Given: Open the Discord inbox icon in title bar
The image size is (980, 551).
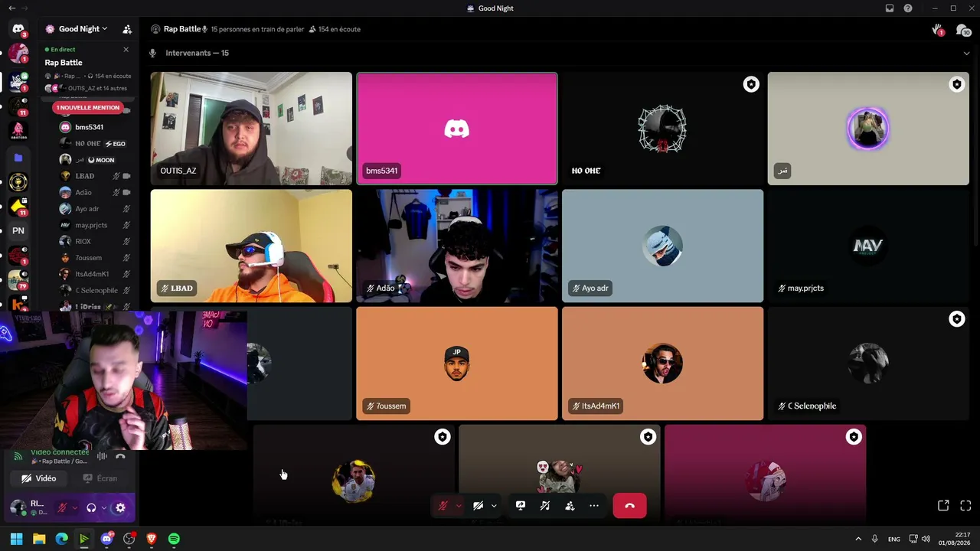Looking at the screenshot, I should [890, 8].
